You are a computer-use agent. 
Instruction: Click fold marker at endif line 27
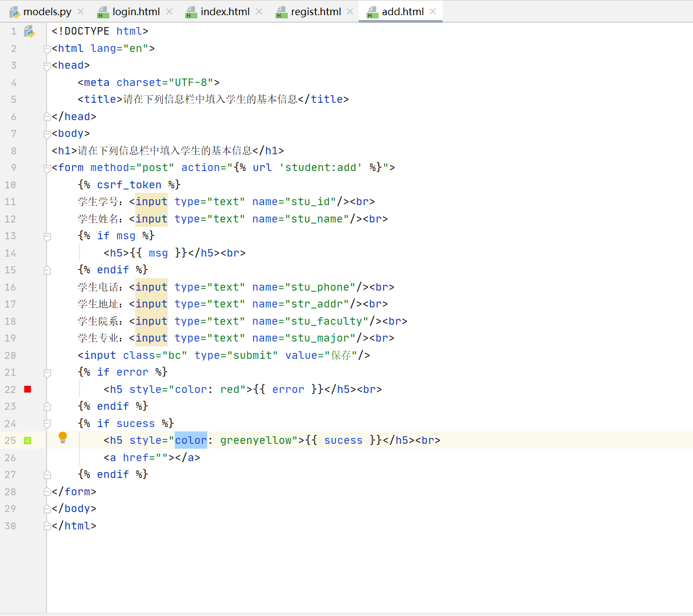click(x=47, y=475)
